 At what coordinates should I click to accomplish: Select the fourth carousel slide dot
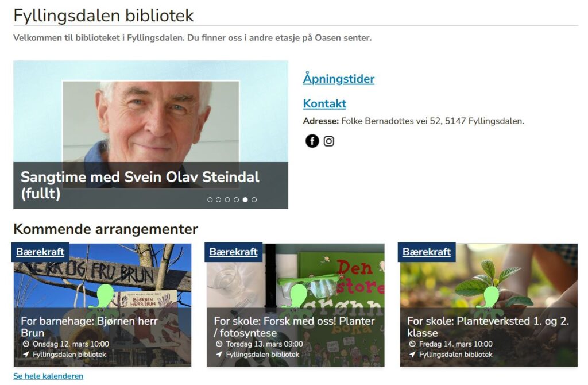236,199
